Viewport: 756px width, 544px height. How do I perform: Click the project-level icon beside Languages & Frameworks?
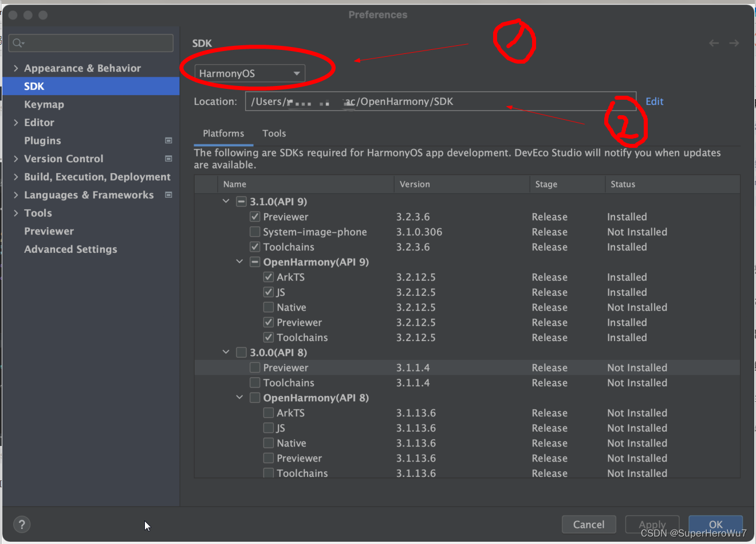tap(168, 195)
